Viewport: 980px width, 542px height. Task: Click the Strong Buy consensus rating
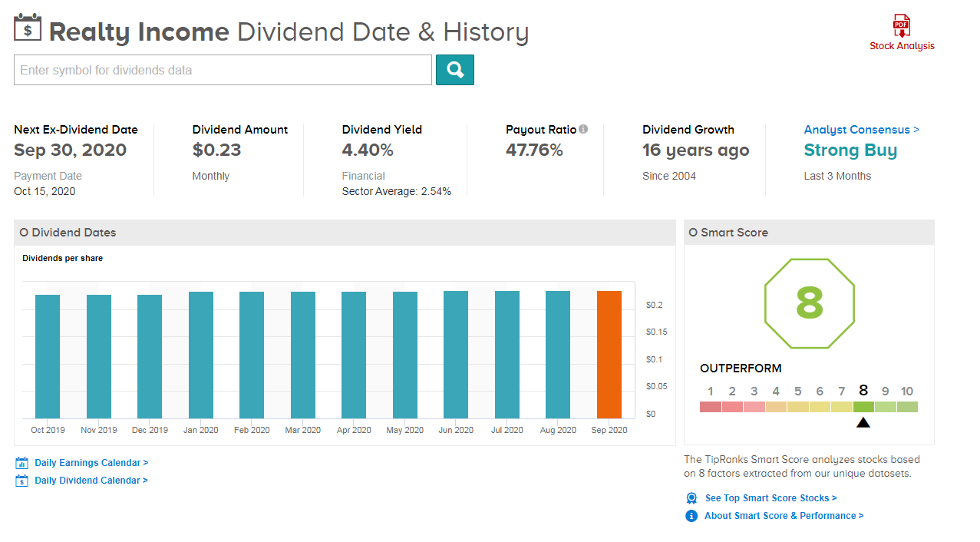click(850, 150)
